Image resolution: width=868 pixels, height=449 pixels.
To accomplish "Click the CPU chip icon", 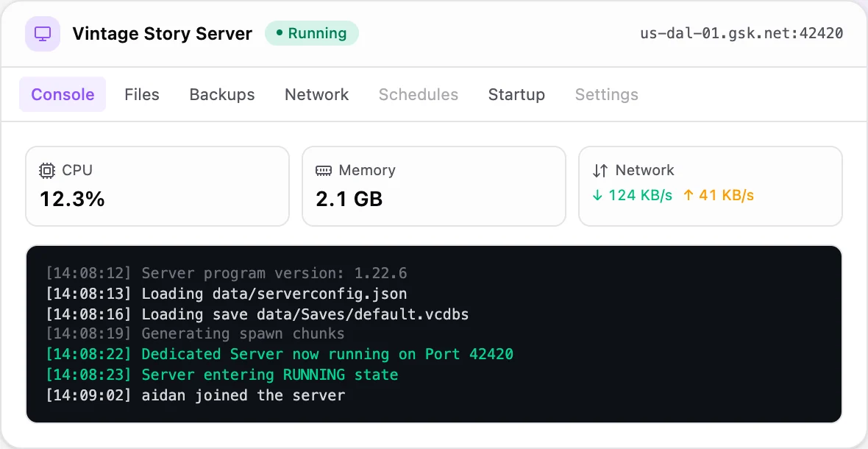I will [x=48, y=171].
